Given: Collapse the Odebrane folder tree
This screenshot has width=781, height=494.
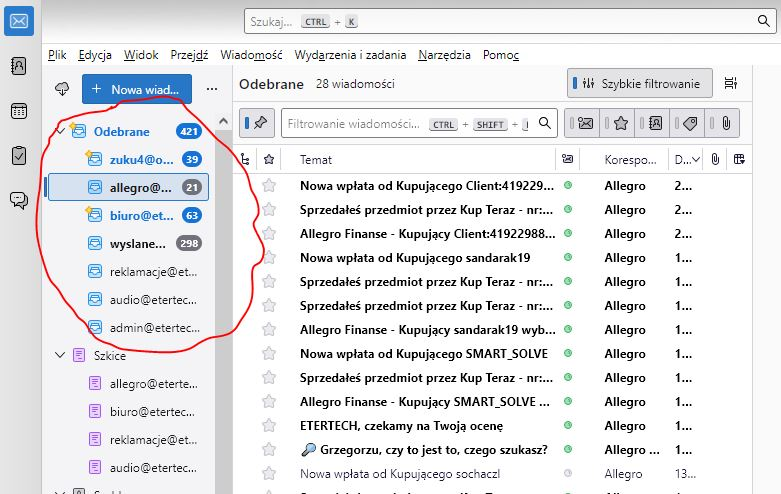Looking at the screenshot, I should point(60,131).
